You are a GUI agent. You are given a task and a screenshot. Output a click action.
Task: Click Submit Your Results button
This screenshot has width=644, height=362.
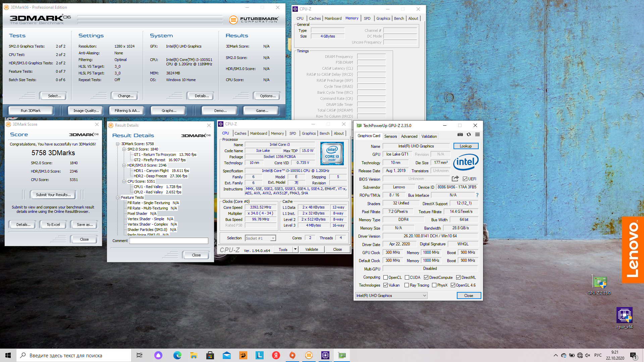pos(53,194)
